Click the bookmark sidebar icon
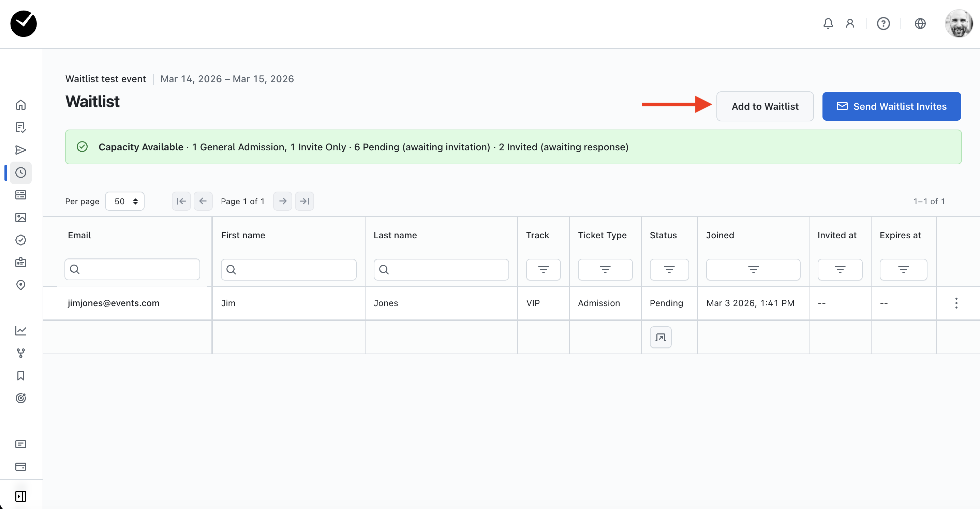Screen dimensions: 980x509 (20, 376)
